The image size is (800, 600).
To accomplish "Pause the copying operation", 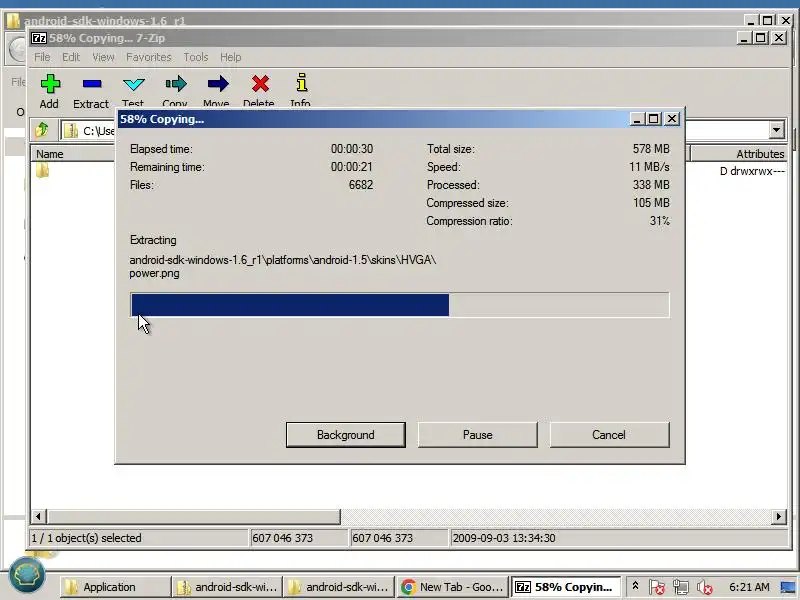I will [478, 435].
